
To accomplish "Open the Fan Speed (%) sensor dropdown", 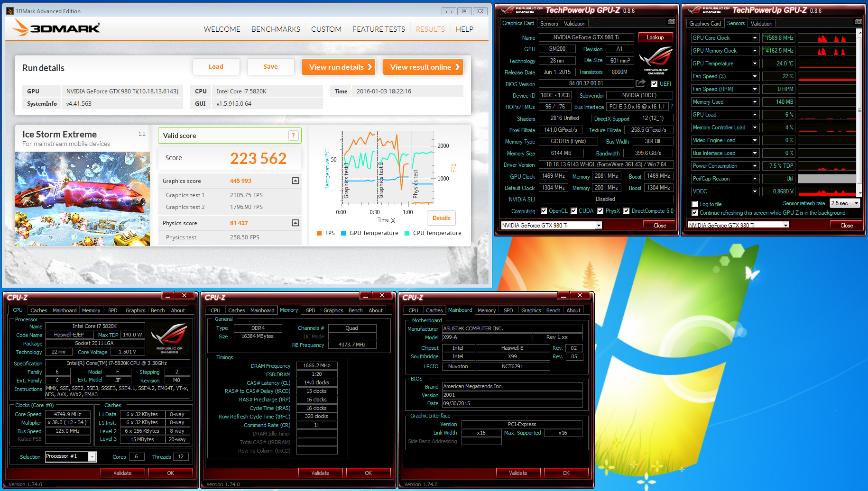I will (755, 76).
